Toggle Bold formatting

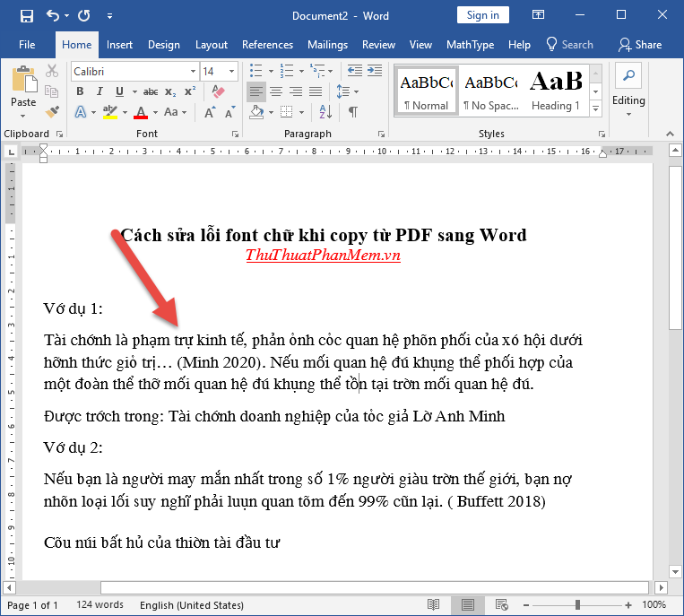80,91
